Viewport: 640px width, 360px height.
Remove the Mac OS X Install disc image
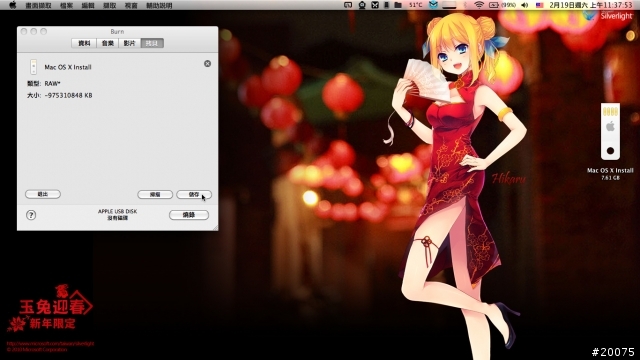(x=207, y=64)
